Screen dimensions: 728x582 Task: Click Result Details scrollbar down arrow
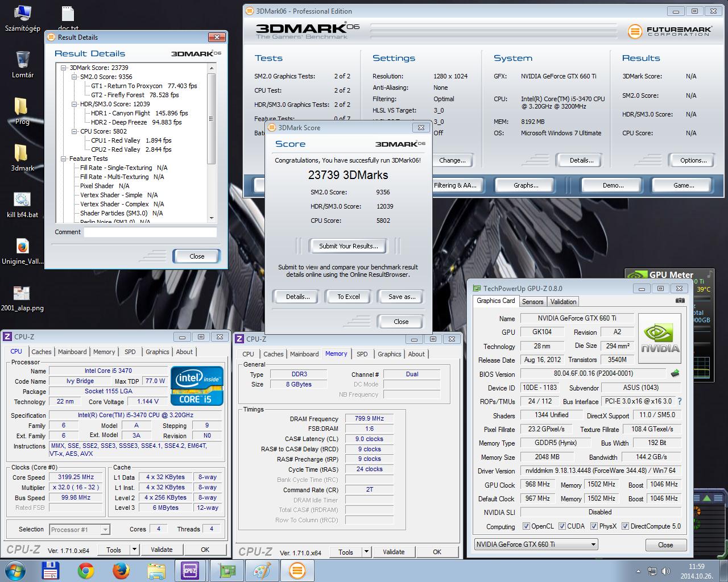click(x=212, y=218)
